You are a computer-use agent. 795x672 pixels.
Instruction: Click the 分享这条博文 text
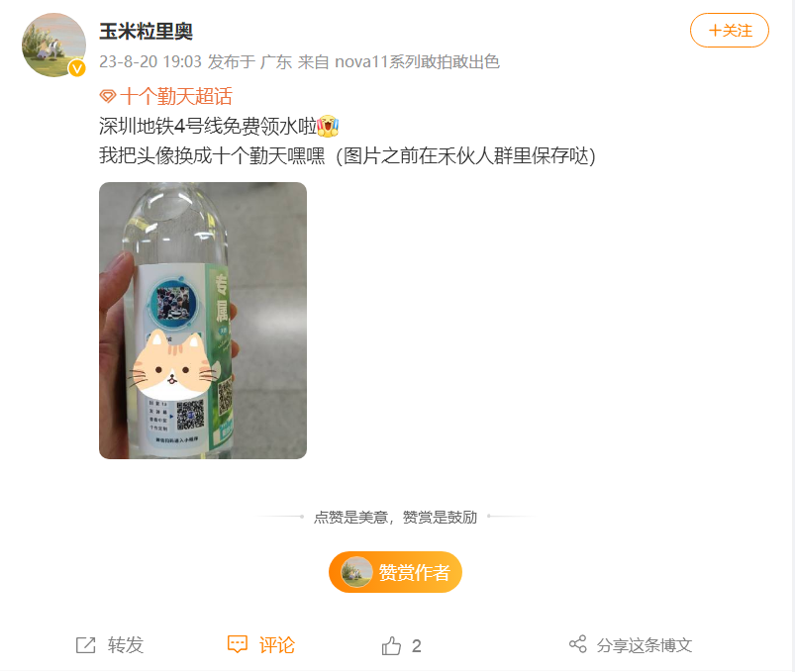(645, 645)
